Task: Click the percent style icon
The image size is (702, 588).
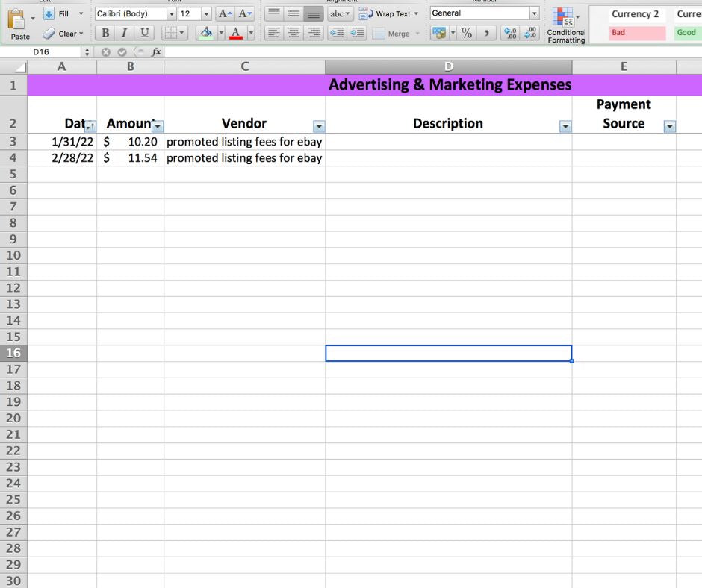Action: 467,33
